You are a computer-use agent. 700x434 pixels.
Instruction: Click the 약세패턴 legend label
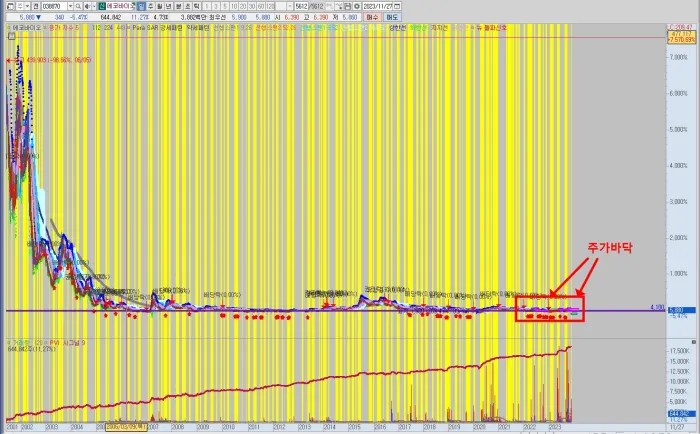point(198,27)
